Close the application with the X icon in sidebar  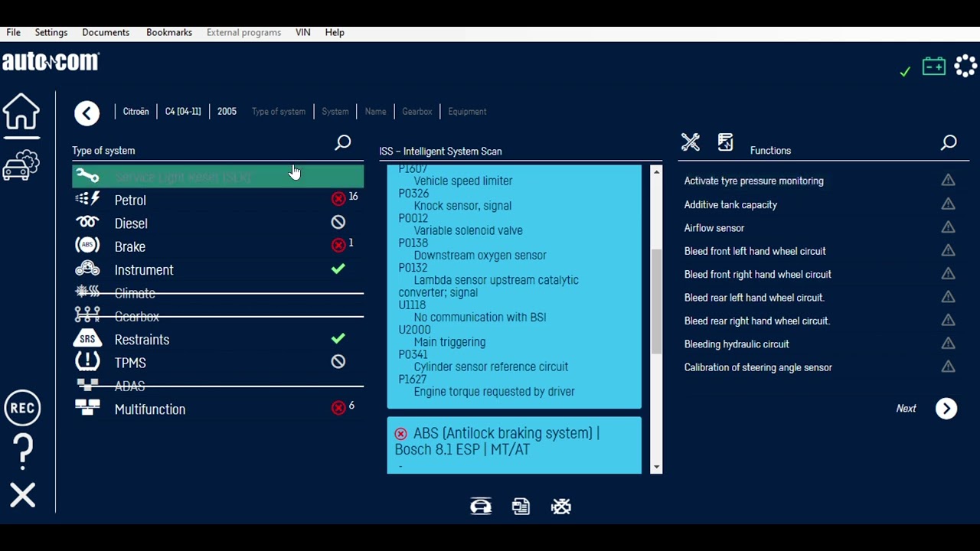[x=23, y=495]
